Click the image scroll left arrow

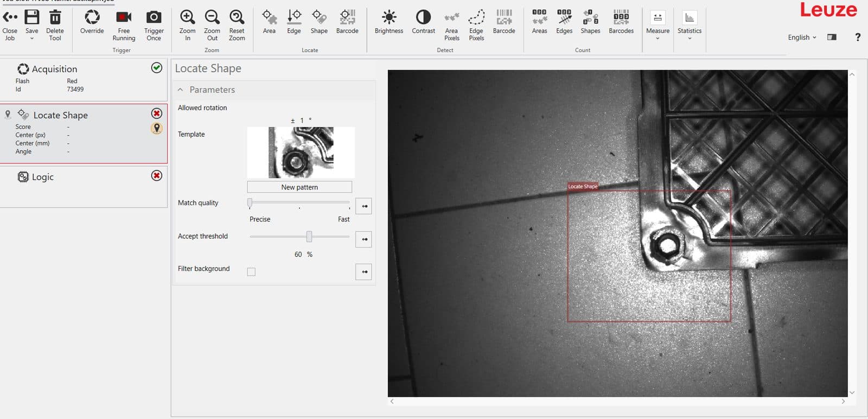(x=392, y=402)
